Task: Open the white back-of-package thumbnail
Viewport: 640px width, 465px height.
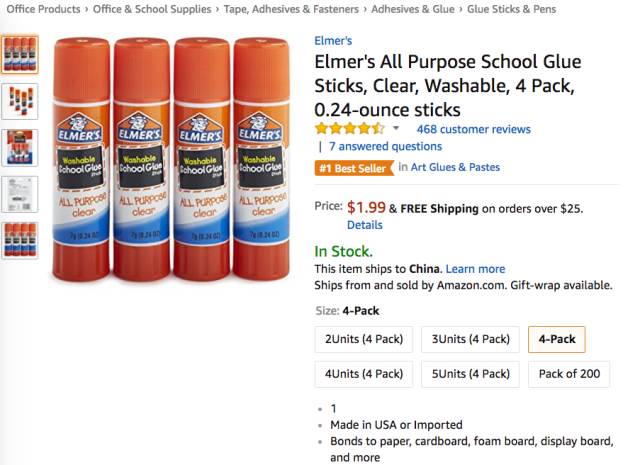Action: pyautogui.click(x=21, y=194)
